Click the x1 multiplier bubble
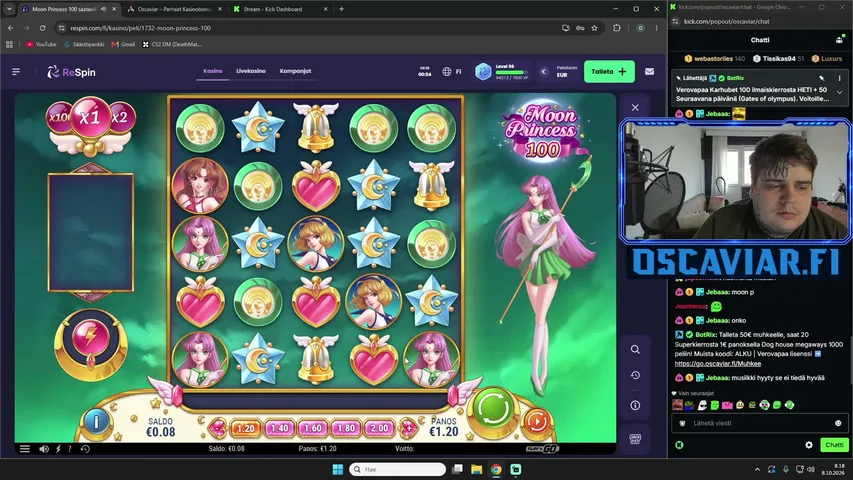This screenshot has height=480, width=853. pos(90,117)
